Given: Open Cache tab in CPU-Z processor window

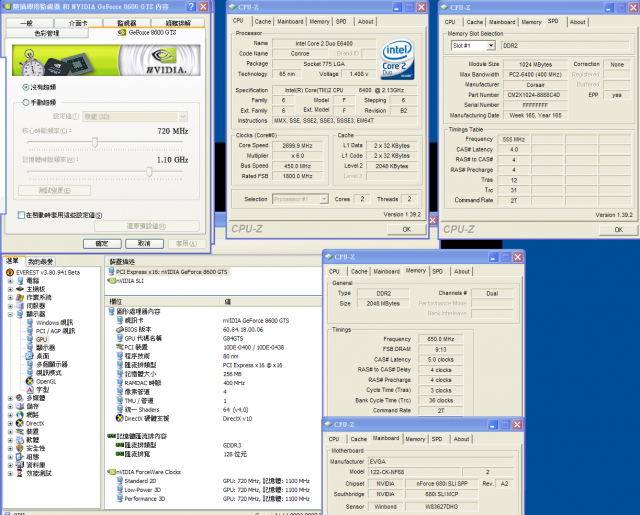Looking at the screenshot, I should (x=262, y=22).
